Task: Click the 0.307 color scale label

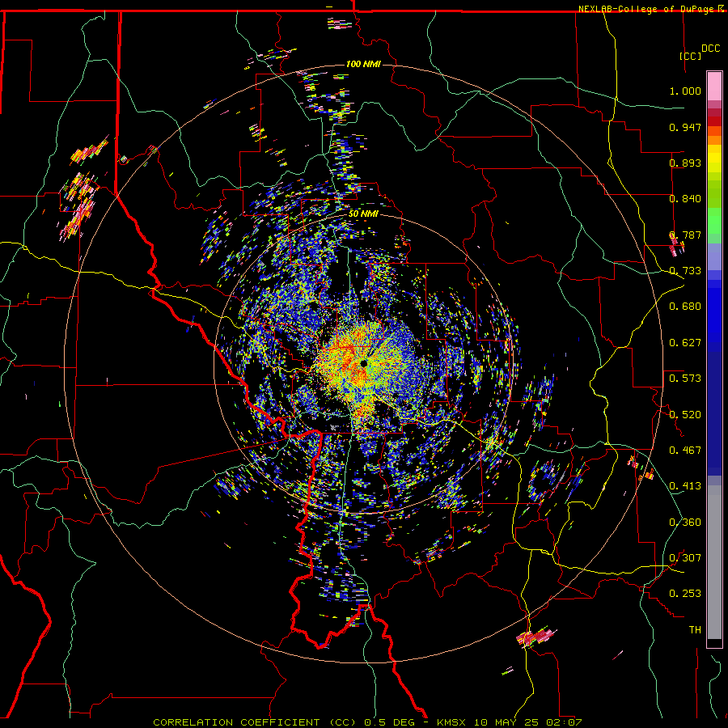Action: coord(685,558)
